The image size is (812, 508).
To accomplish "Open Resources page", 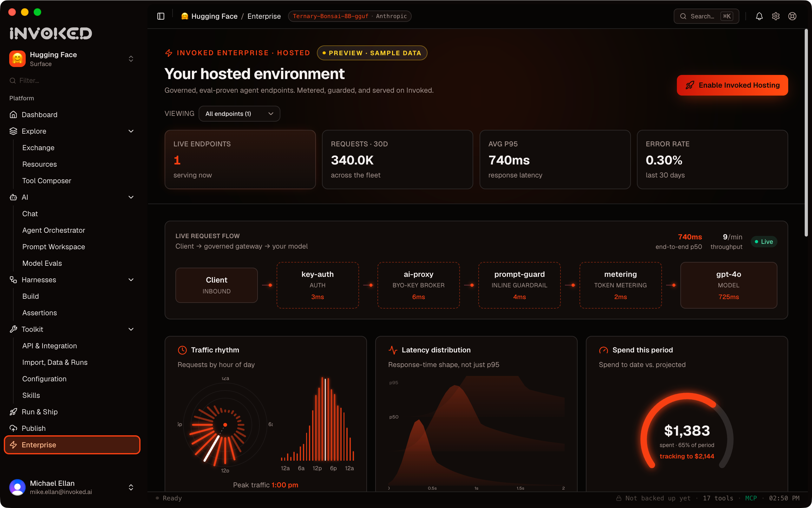I will tap(40, 164).
